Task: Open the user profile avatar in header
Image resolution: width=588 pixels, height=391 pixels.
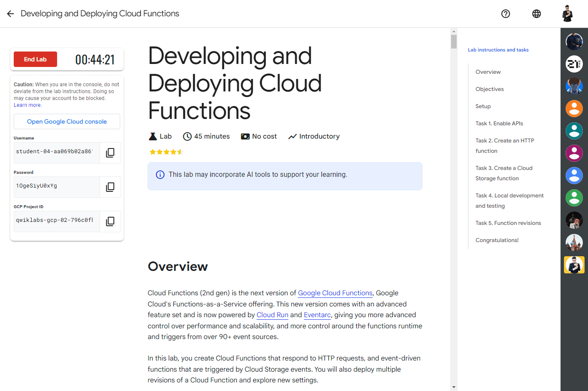Action: point(567,14)
